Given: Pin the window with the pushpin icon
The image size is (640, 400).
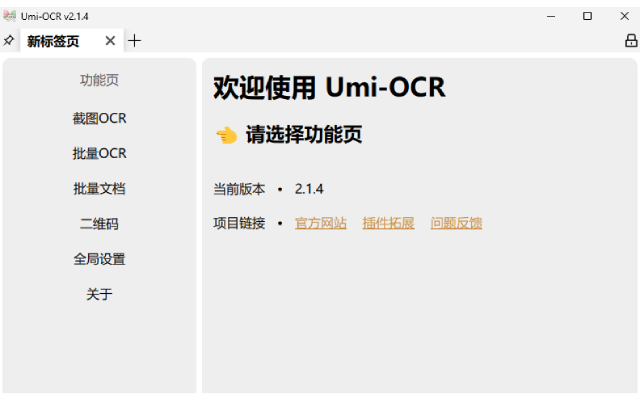Looking at the screenshot, I should click(x=9, y=40).
